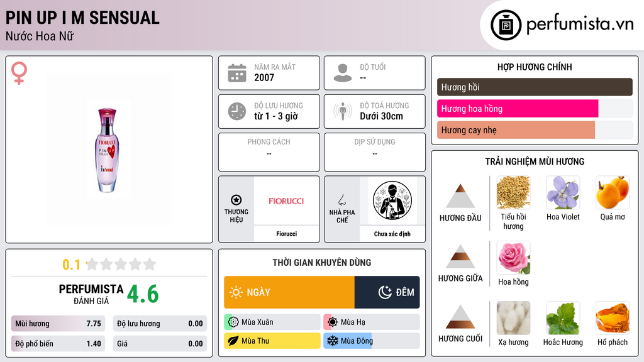The image size is (644, 362).
Task: Click the nose icon above Nhà pha chế
Action: (341, 200)
